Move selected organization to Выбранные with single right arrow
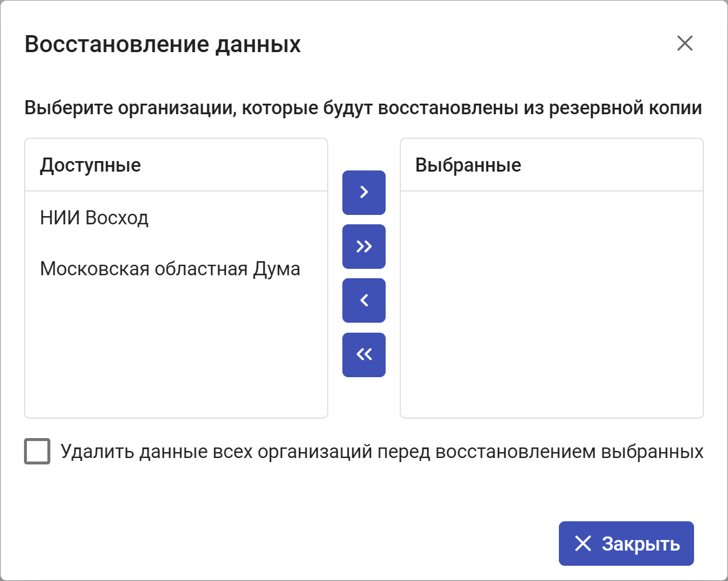The height and width of the screenshot is (581, 728). (364, 193)
